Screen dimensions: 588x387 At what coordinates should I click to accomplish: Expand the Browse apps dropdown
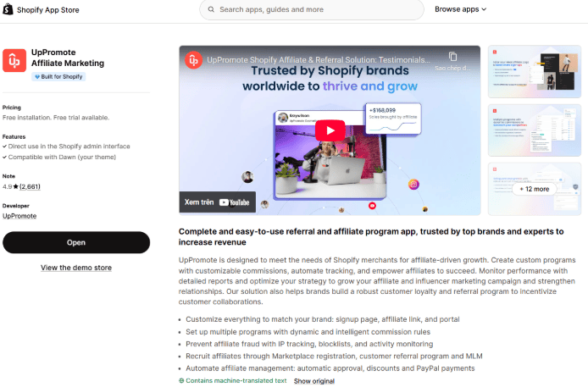[x=461, y=9]
